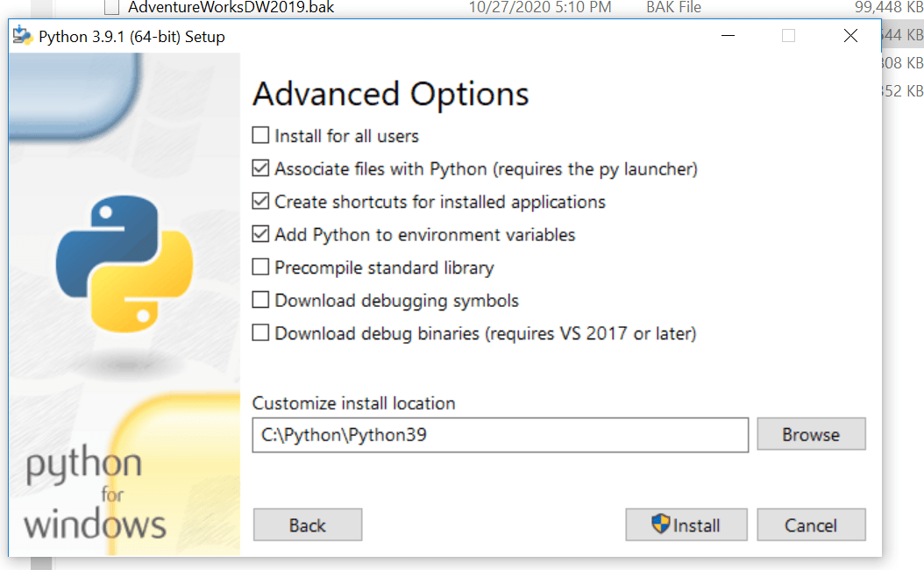Click the Python setup icon in title bar
This screenshot has width=924, height=570.
pyautogui.click(x=23, y=37)
